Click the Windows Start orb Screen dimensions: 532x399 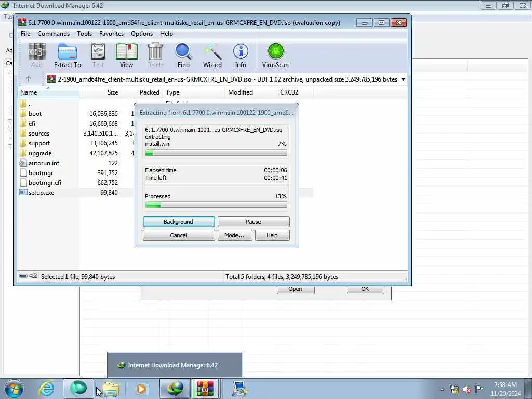click(x=14, y=389)
